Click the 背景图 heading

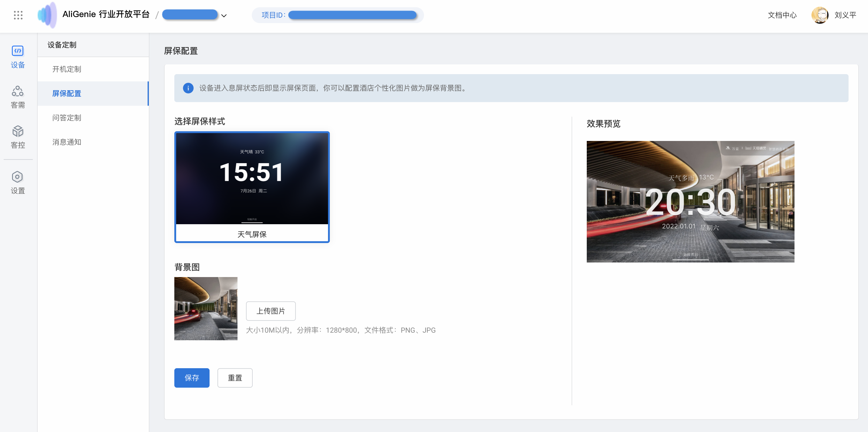(x=187, y=267)
